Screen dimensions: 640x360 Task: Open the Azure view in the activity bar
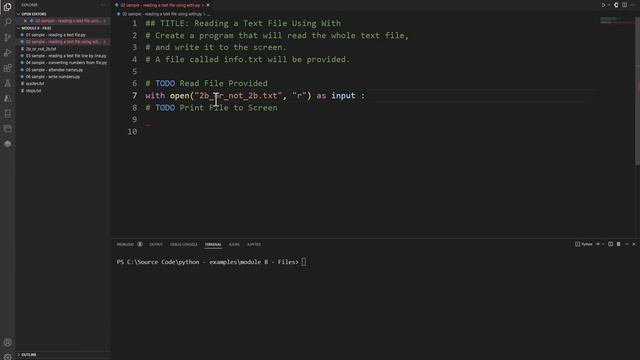(7, 98)
